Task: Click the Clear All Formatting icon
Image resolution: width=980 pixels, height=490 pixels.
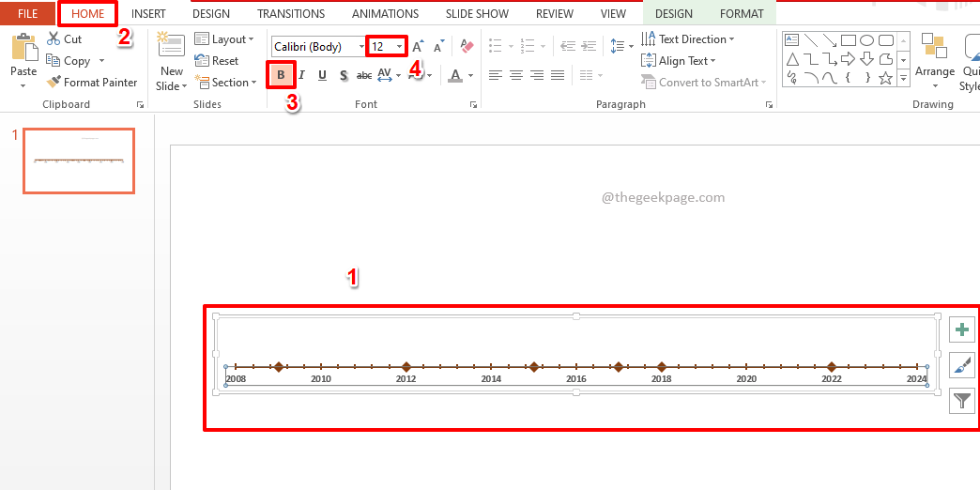Action: (467, 46)
